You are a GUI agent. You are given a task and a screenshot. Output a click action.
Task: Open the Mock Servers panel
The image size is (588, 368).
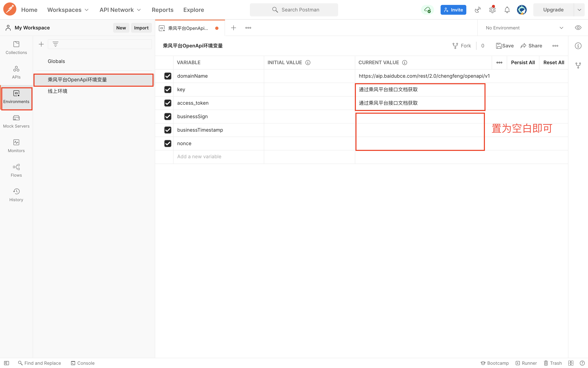(16, 121)
